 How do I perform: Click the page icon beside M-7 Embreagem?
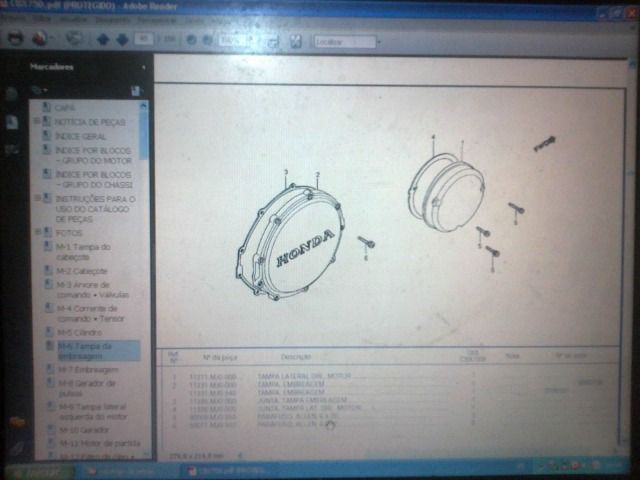pos(50,369)
